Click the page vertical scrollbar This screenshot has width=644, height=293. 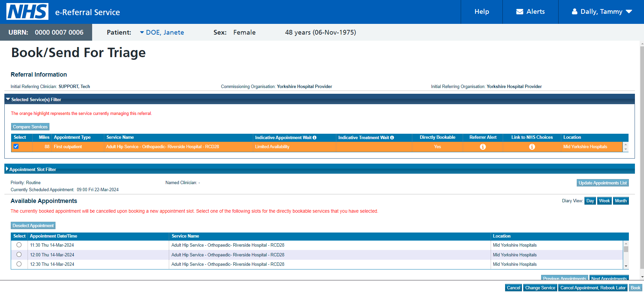642,158
